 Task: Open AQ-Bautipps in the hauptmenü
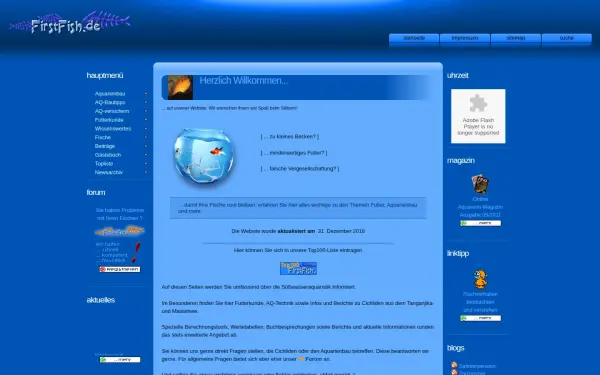click(110, 103)
